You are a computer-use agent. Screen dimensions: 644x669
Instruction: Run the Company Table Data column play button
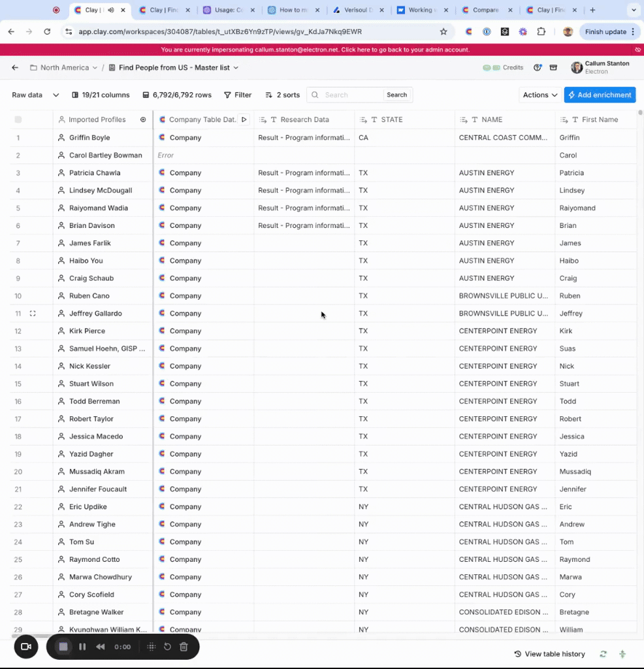coord(244,120)
